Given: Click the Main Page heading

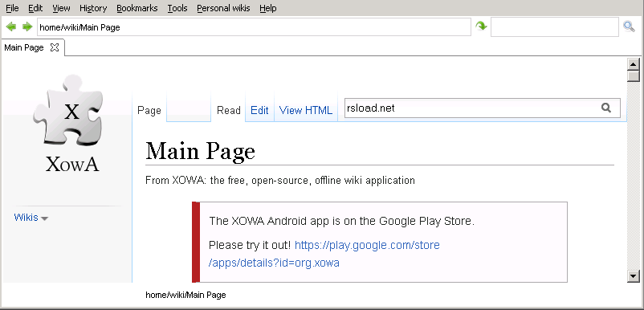Looking at the screenshot, I should point(201,151).
